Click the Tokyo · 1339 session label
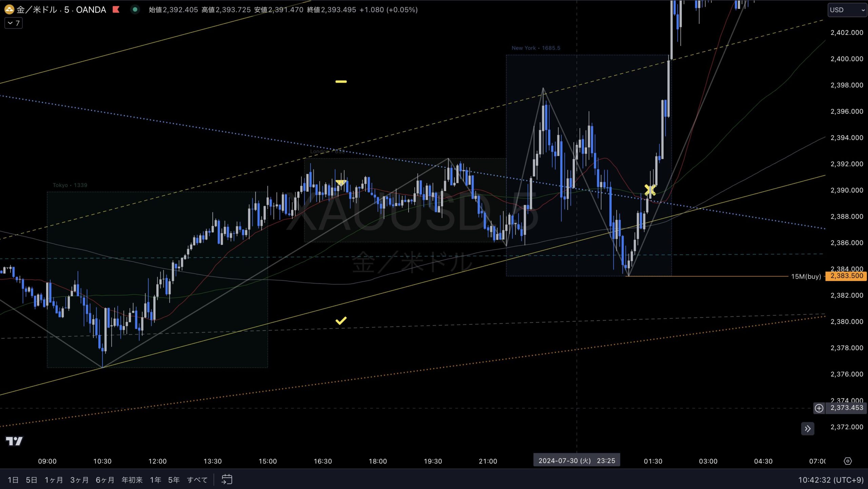 [70, 185]
